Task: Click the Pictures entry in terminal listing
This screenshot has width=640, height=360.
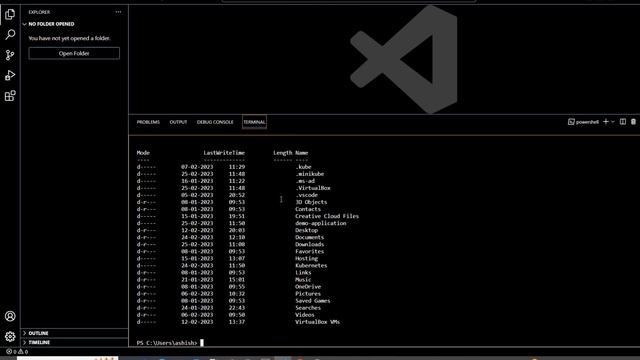Action: pyautogui.click(x=308, y=293)
